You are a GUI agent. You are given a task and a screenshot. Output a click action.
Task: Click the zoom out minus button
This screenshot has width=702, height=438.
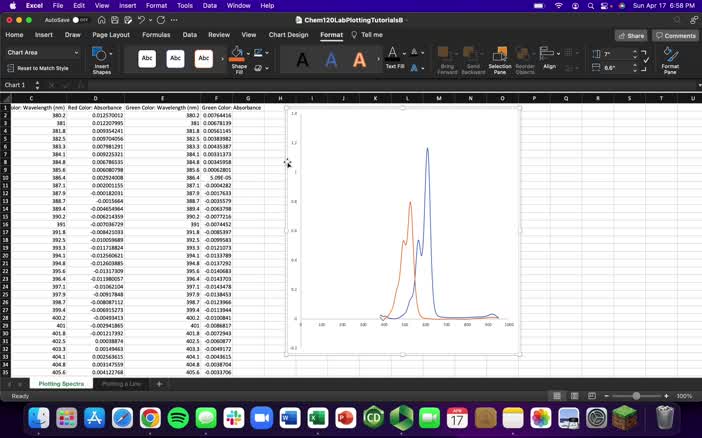pyautogui.click(x=607, y=396)
